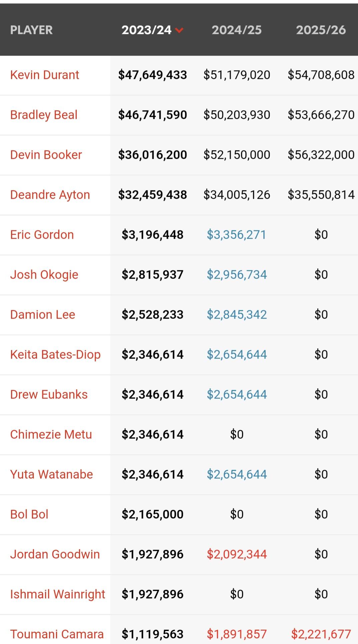Open Keita Bates-Diop's profile link
Image resolution: width=358 pixels, height=644 pixels.
click(55, 355)
